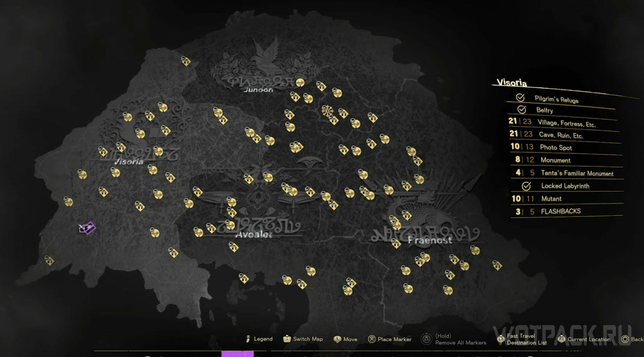
Task: Click the Move left-stick icon
Action: pos(337,339)
